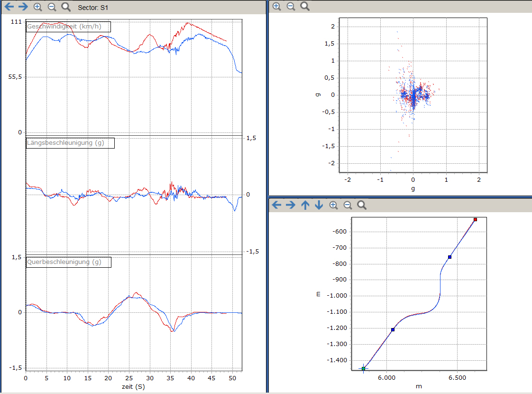Pan track map down with down arrow
Viewport: 532px width, 394px height.
[x=319, y=205]
